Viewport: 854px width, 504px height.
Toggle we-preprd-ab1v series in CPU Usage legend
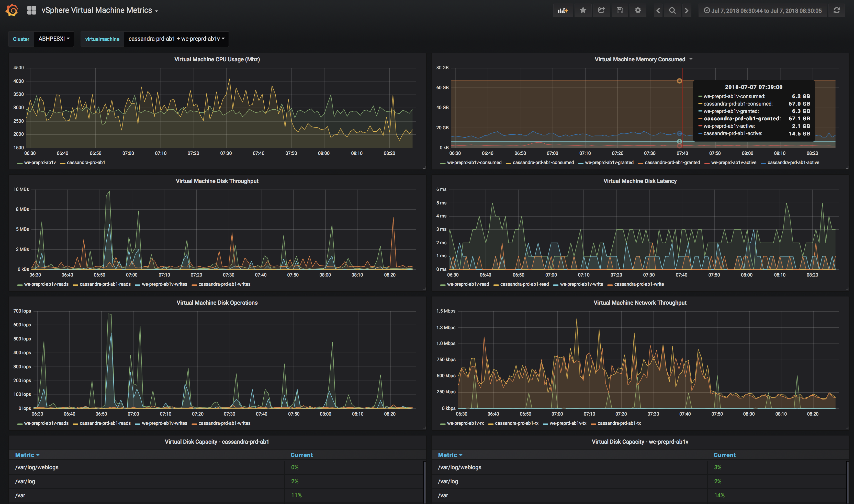pyautogui.click(x=40, y=163)
